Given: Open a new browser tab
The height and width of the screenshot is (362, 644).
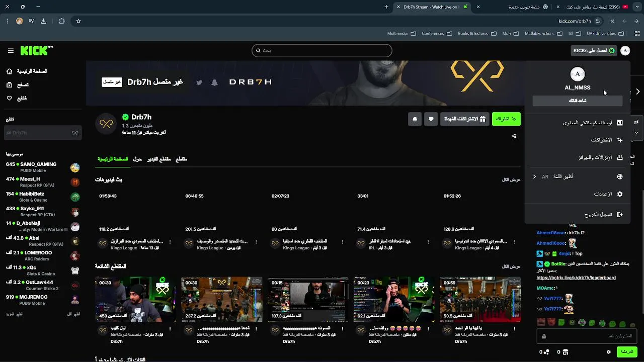Looking at the screenshot, I should (x=386, y=7).
